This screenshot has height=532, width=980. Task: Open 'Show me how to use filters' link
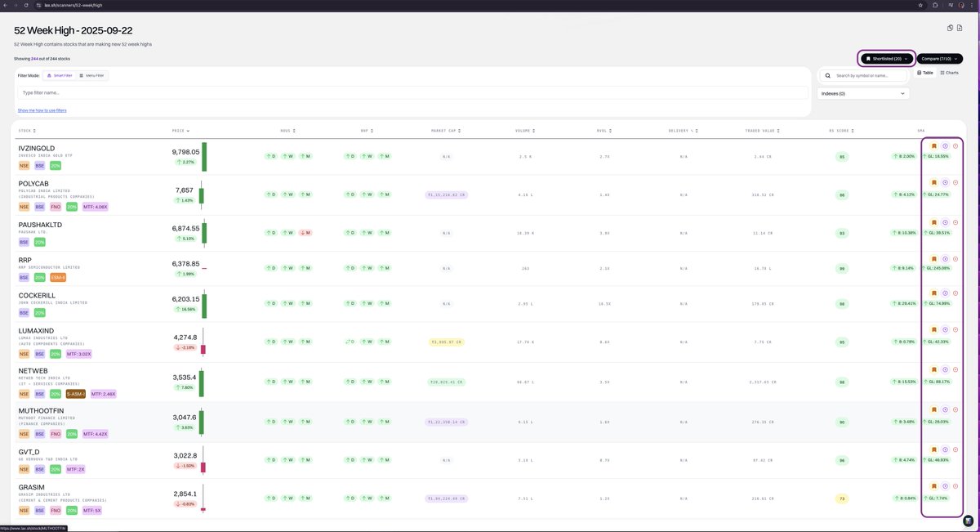tap(42, 110)
